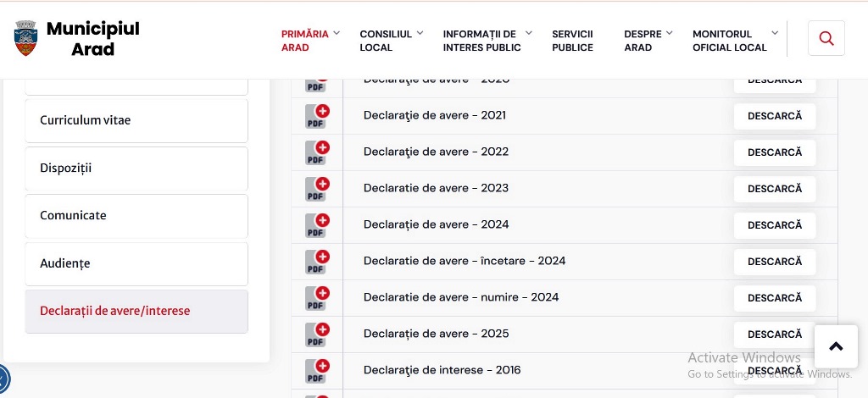
Task: Open Informații de Interes Public menu
Action: (481, 41)
